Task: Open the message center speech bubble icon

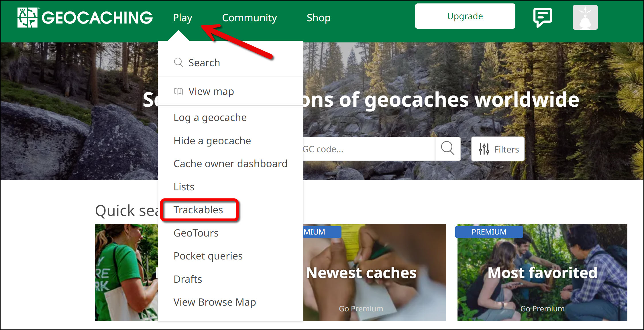Action: pos(543,17)
